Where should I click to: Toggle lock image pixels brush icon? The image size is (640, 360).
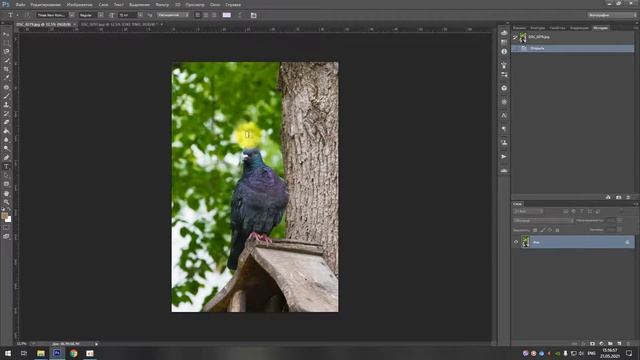click(542, 230)
